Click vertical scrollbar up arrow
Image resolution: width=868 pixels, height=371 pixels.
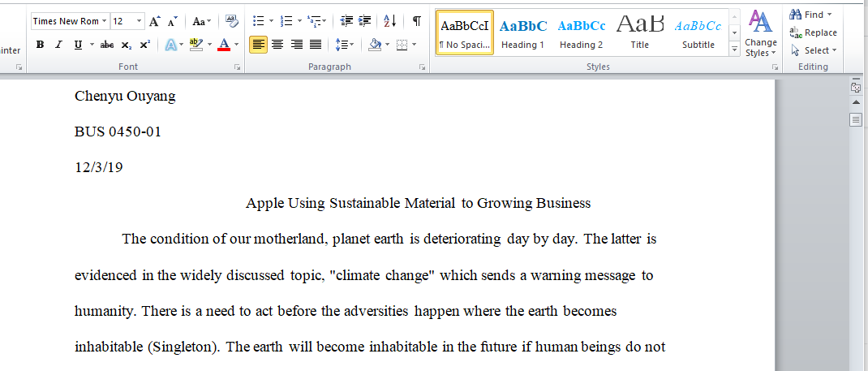(x=855, y=102)
